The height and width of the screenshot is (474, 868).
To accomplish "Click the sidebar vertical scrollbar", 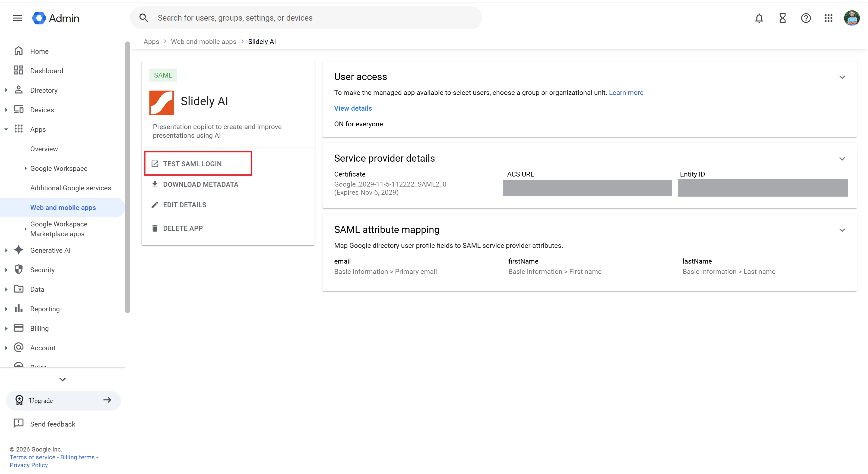I will coord(127,177).
